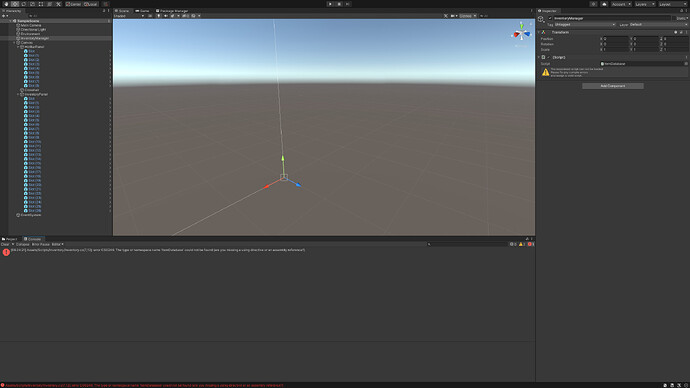Screen dimensions: 690x388
Task: Select Main Camera in Hierarchy
Action: [31, 25]
